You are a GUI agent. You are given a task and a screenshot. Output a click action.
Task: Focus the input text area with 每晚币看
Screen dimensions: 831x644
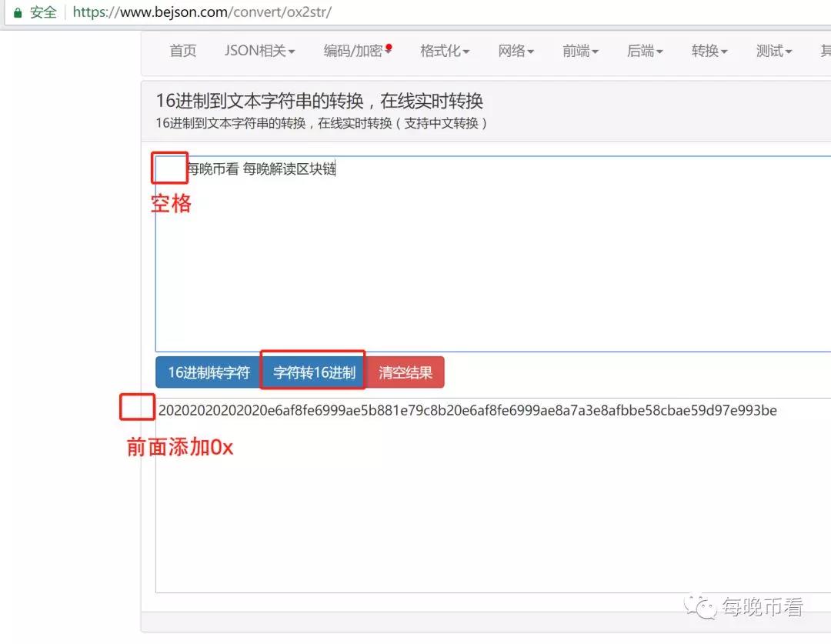(x=493, y=253)
